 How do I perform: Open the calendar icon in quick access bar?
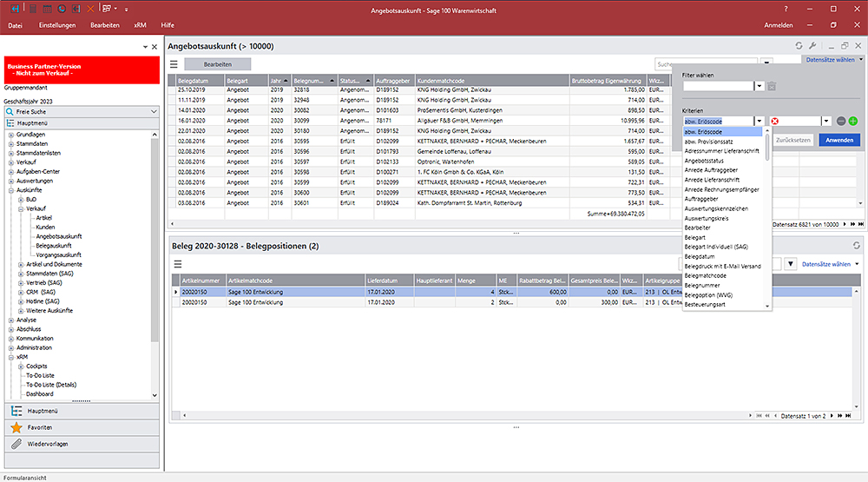pos(47,9)
